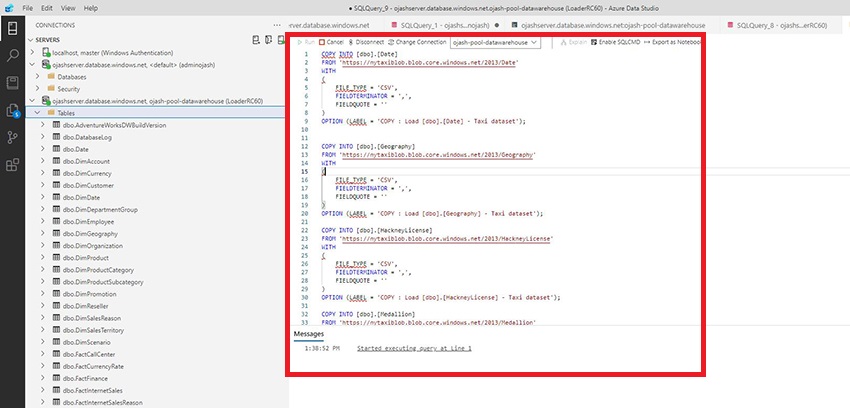The image size is (850, 408).
Task: Click Enable SQLCMD button
Action: coord(615,42)
